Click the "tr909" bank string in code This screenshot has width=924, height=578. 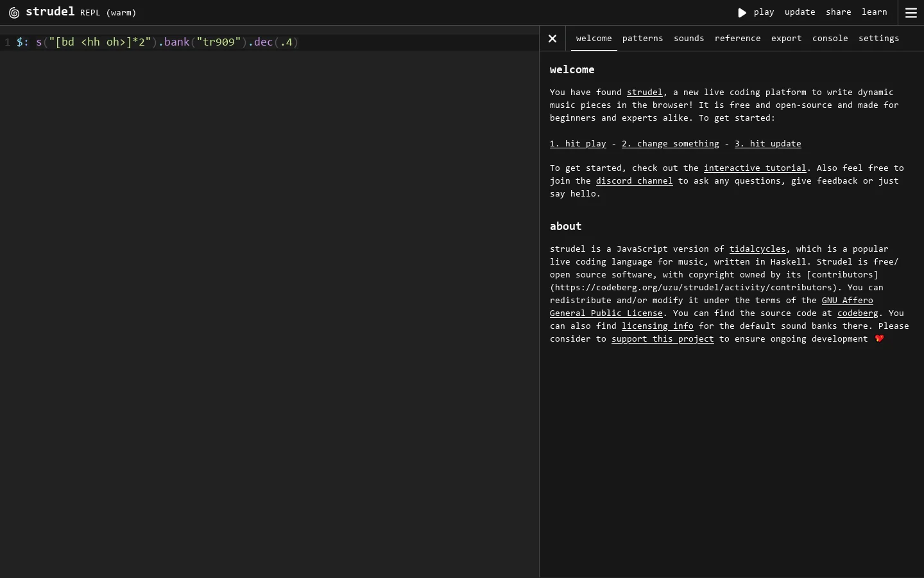coord(219,42)
